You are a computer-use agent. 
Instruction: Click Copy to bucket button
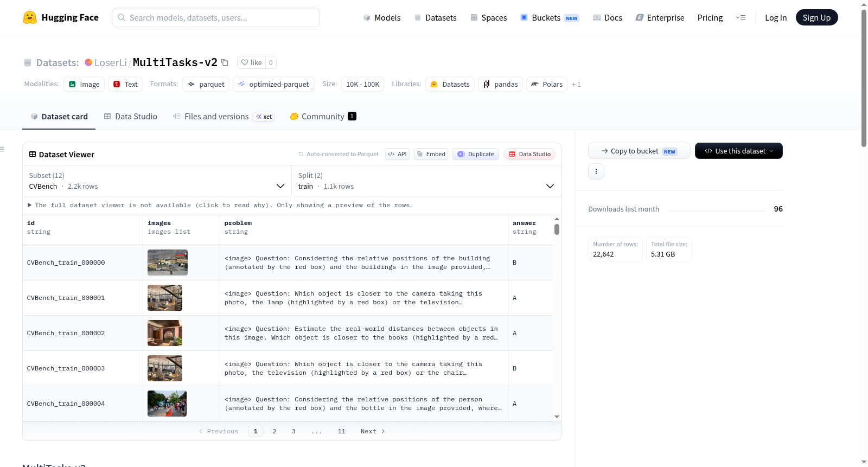[639, 151]
